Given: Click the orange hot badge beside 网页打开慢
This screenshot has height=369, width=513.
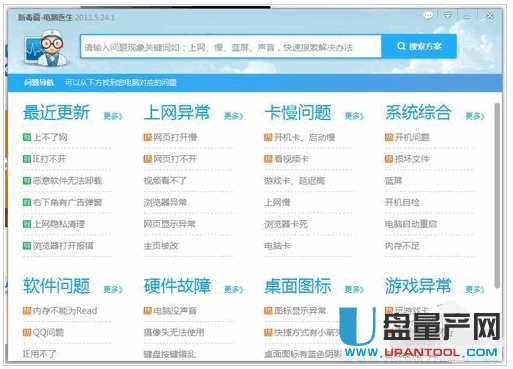Looking at the screenshot, I should pos(148,137).
